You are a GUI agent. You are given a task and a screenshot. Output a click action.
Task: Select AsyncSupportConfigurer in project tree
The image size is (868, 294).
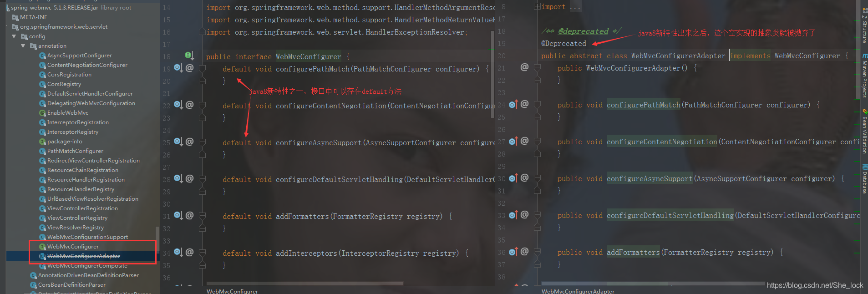[x=79, y=55]
